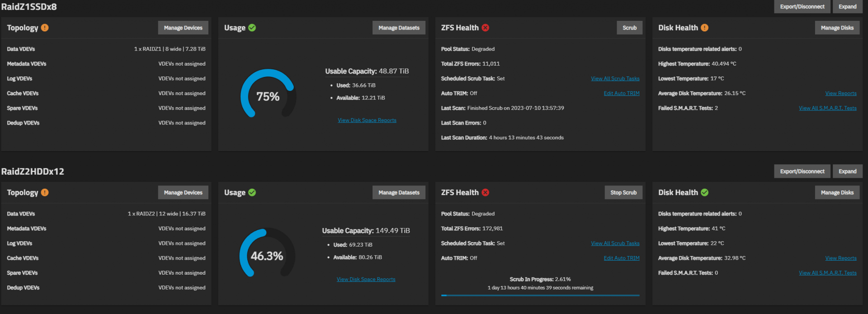Click RaidZ2HDDx12 Disk Health green check icon
The image size is (868, 314).
click(x=705, y=192)
